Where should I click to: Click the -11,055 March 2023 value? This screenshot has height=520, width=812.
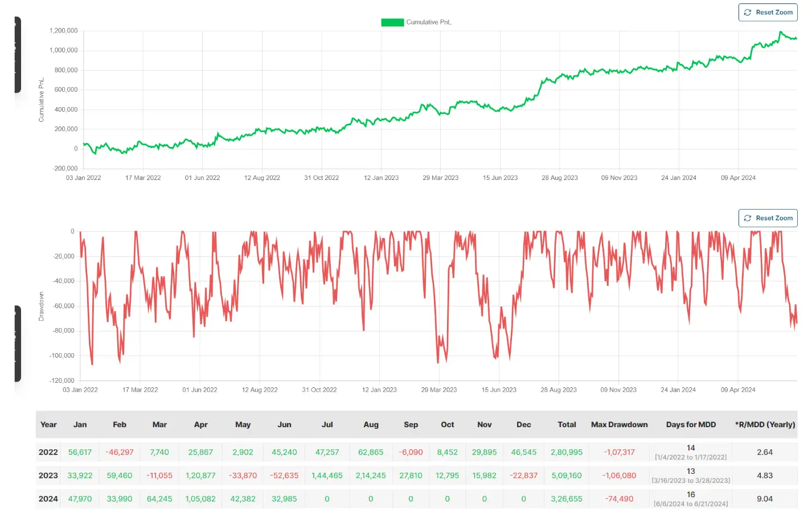coord(159,476)
